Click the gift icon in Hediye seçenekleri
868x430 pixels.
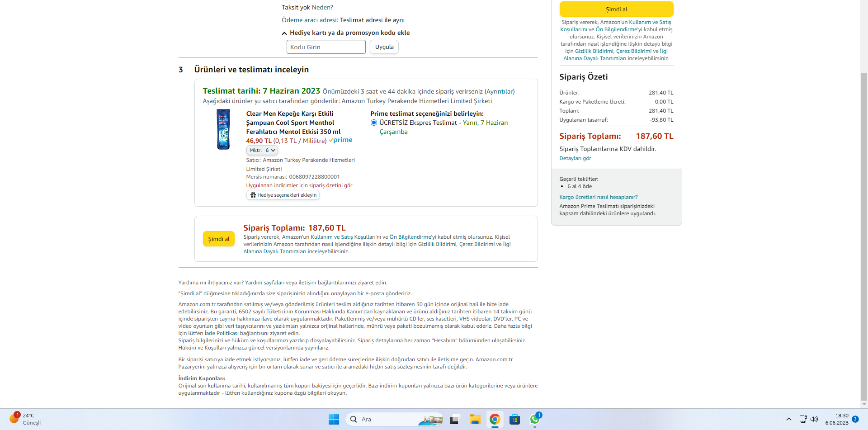[253, 195]
